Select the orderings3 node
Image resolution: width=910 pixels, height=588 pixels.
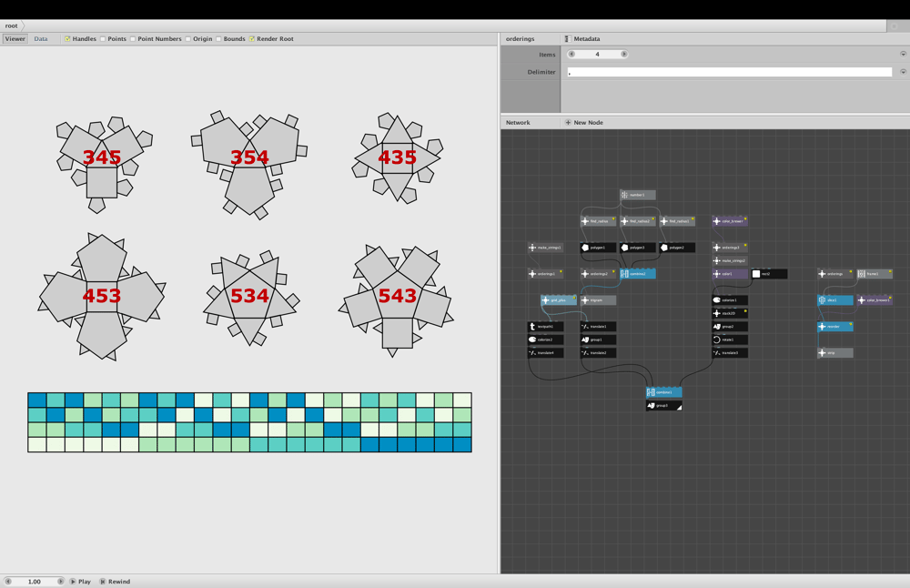730,248
